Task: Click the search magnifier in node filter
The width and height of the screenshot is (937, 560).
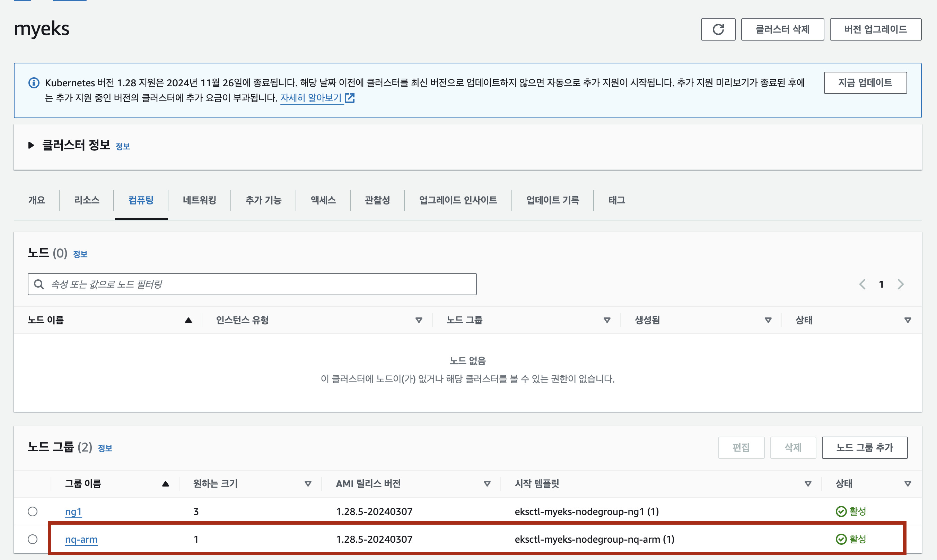Action: coord(39,284)
